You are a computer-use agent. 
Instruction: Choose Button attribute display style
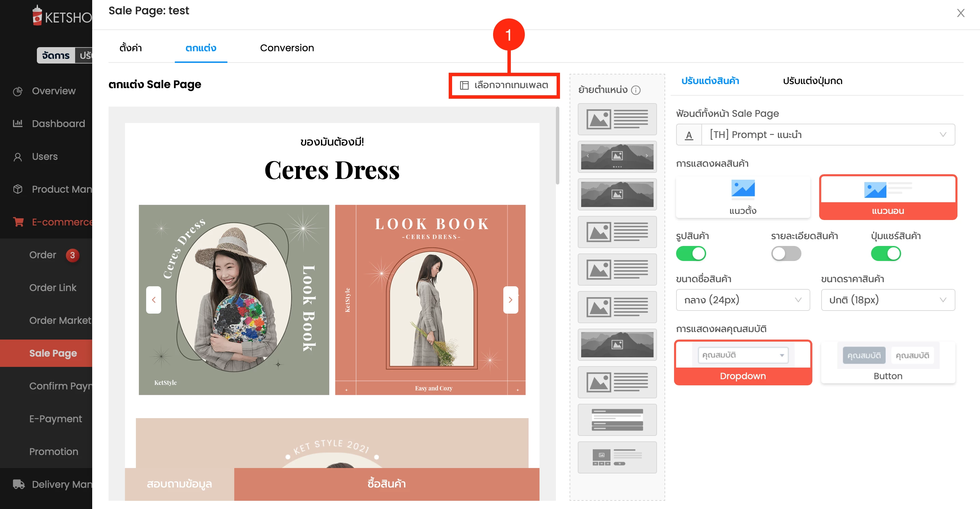pos(888,363)
